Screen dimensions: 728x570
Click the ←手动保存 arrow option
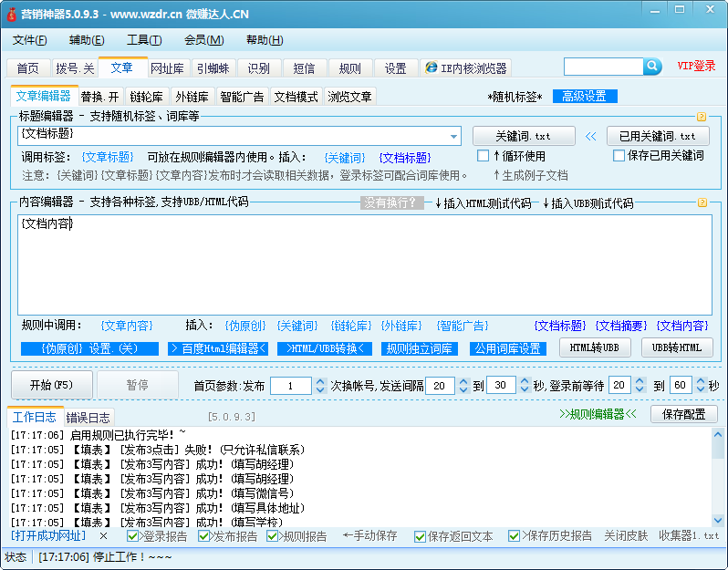(x=369, y=536)
